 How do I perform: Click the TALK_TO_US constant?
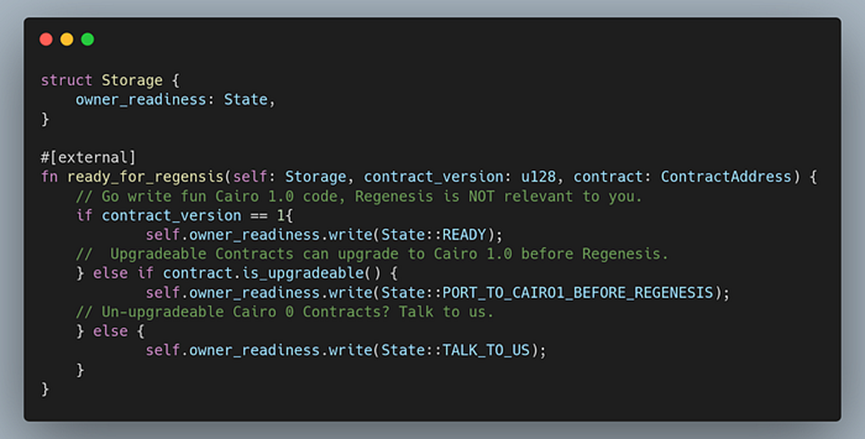coord(486,350)
